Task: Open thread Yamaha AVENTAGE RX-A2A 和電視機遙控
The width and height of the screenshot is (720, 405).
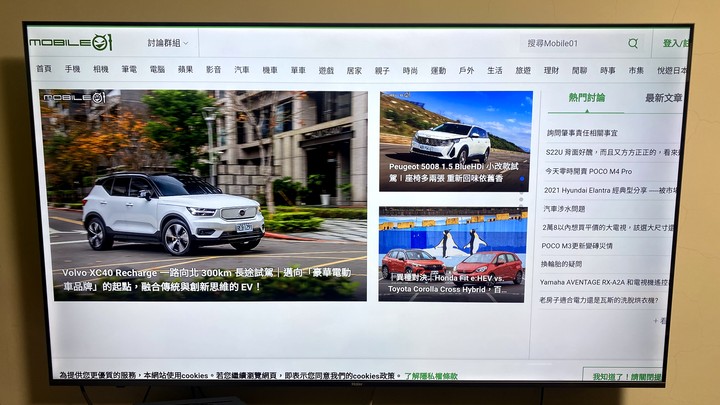Action: (605, 282)
